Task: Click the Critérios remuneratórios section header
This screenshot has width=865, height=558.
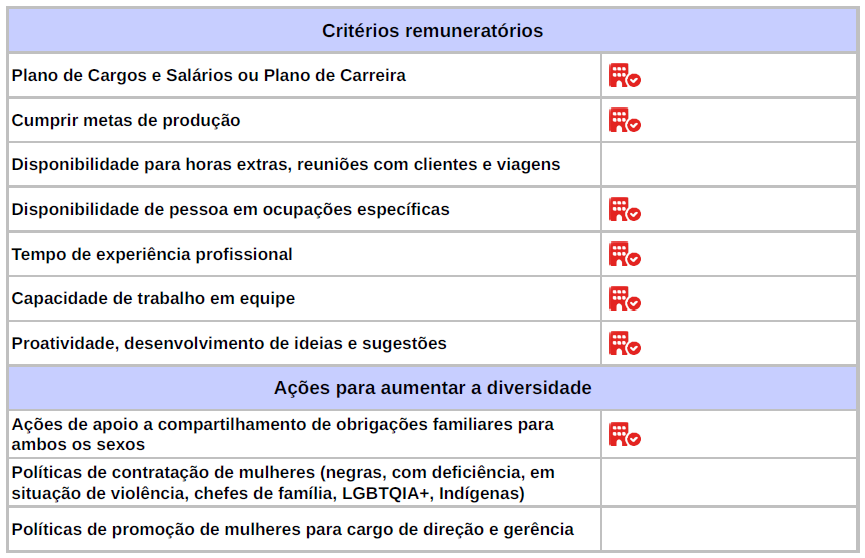Action: tap(432, 31)
